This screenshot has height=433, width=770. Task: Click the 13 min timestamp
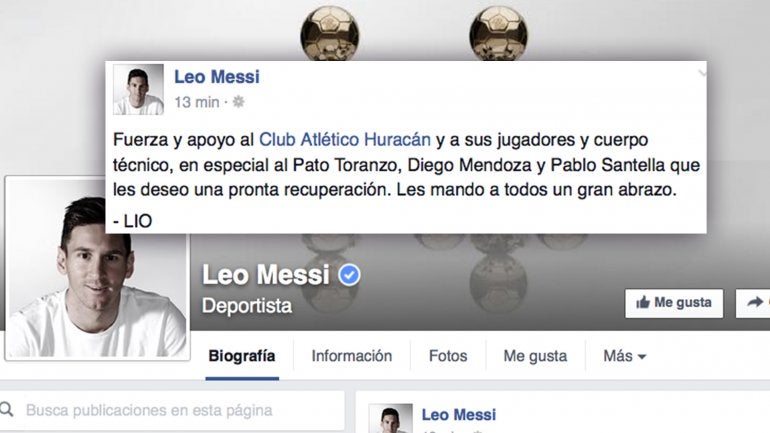coord(196,102)
